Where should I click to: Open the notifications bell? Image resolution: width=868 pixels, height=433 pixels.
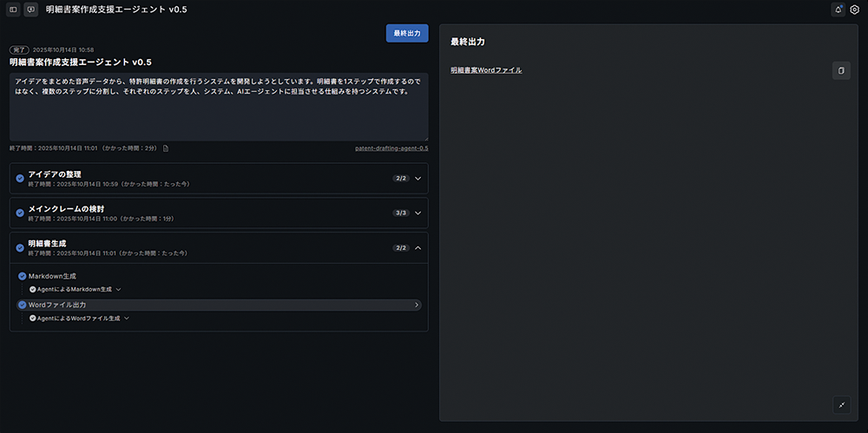[x=838, y=10]
